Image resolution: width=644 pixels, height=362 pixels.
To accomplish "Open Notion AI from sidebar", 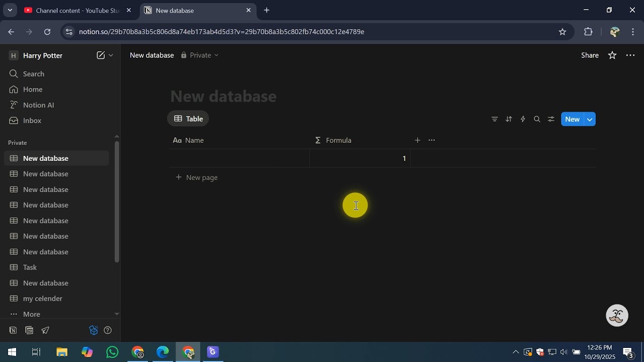I will [56, 105].
